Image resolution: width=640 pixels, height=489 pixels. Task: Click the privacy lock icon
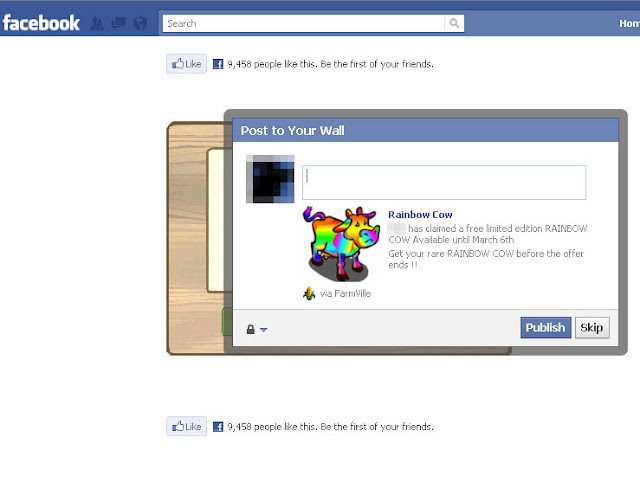tap(251, 329)
